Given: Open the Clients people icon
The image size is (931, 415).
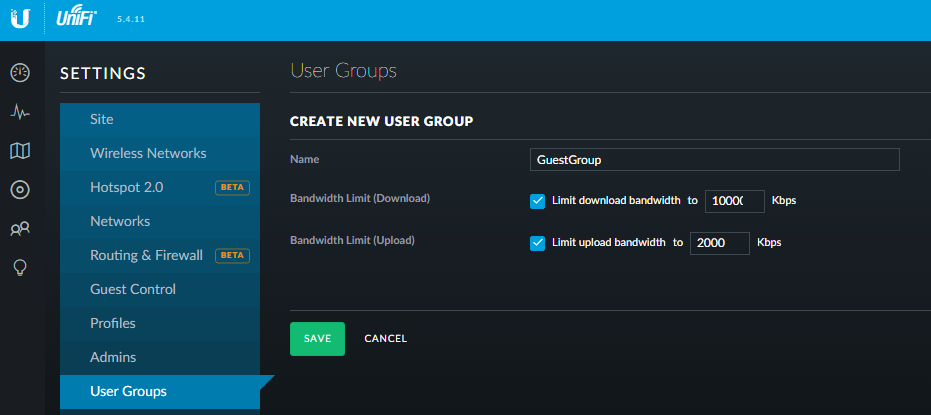Looking at the screenshot, I should [x=20, y=229].
